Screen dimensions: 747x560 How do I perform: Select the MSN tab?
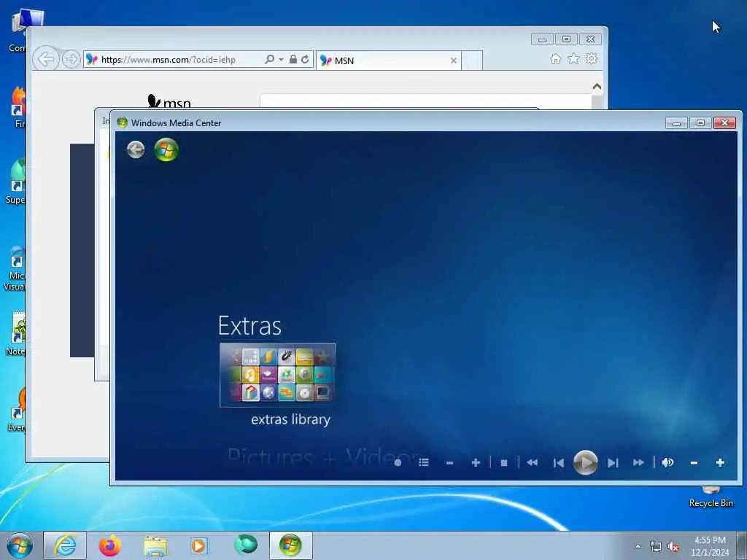388,61
